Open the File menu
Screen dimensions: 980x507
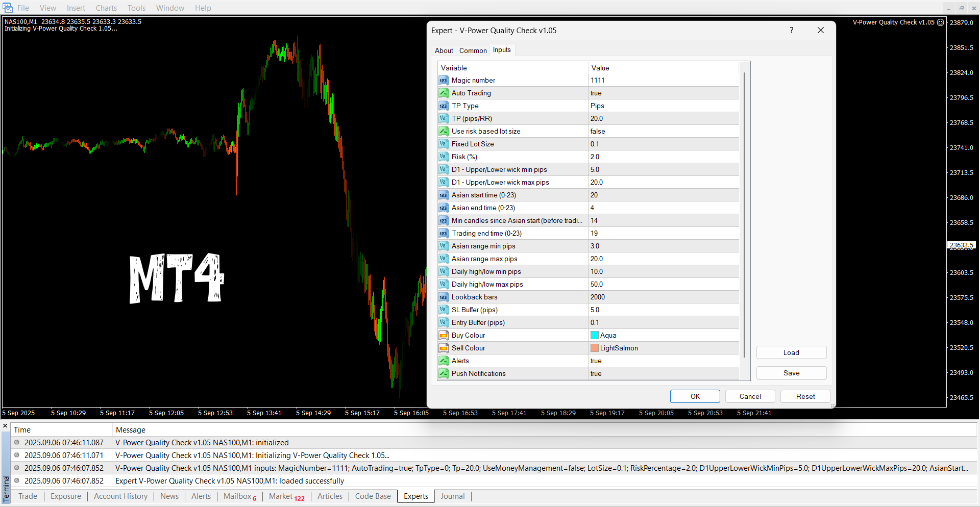tap(23, 8)
